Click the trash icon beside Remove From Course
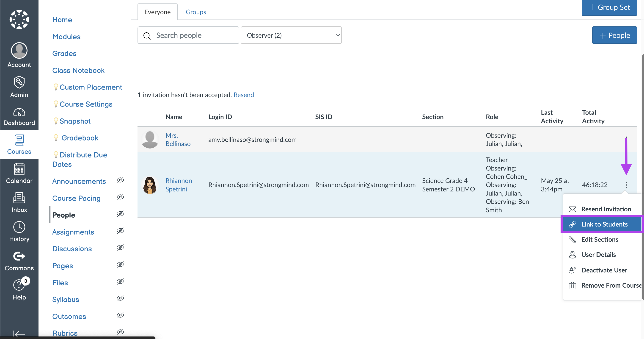Screen dimensions: 644x339 tap(572, 286)
